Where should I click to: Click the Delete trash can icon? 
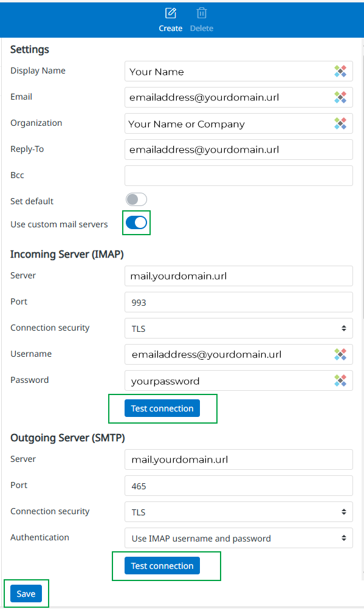click(x=201, y=13)
